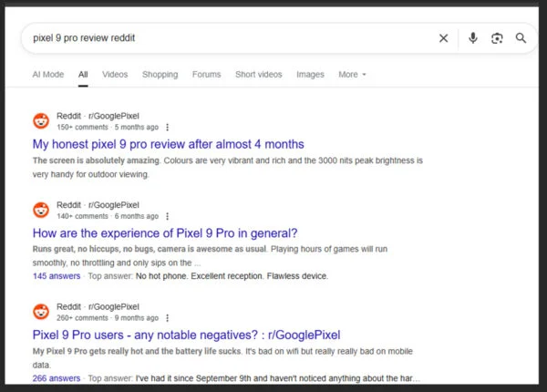Click 'Reddit · r/GooglePixel' above the '150+ comments' line
This screenshot has height=392, width=547.
98,116
